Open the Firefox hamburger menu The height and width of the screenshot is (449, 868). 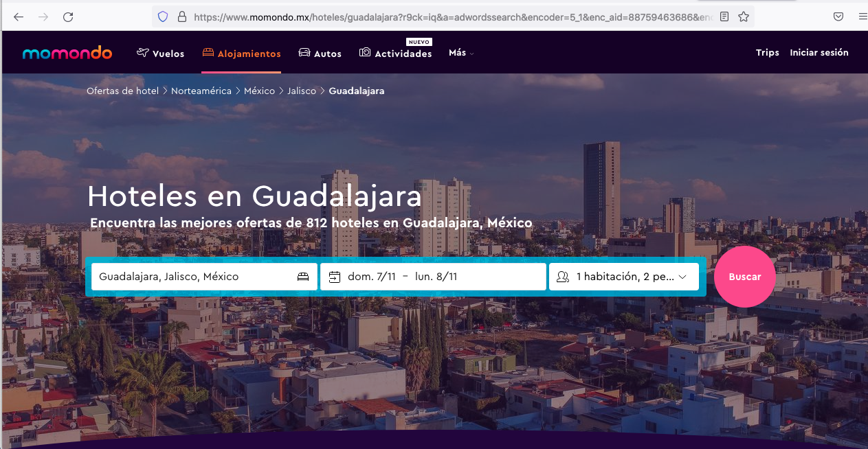863,16
